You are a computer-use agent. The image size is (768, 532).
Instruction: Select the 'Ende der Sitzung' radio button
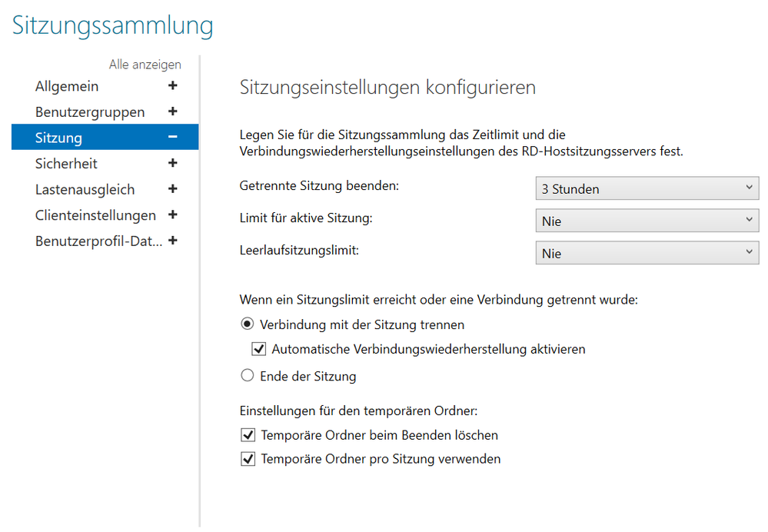click(248, 376)
